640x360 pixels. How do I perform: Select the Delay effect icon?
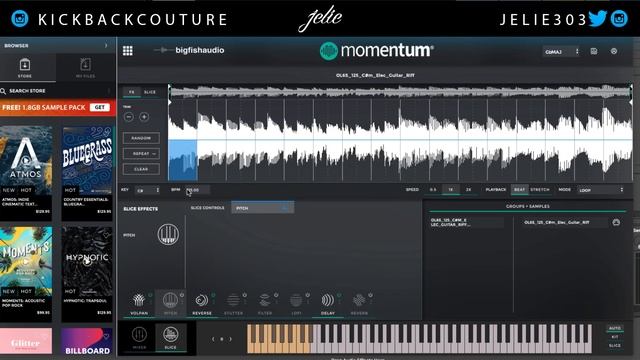coord(327,300)
